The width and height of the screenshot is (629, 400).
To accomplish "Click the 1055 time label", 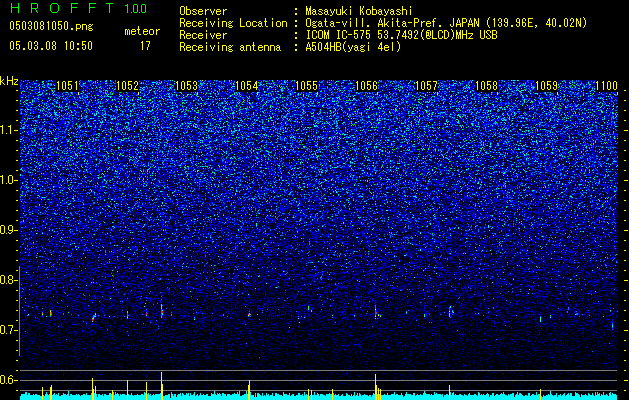I will (x=306, y=86).
